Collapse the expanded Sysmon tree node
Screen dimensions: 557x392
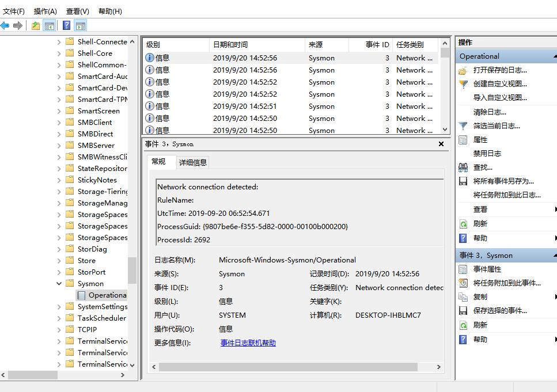pos(59,283)
